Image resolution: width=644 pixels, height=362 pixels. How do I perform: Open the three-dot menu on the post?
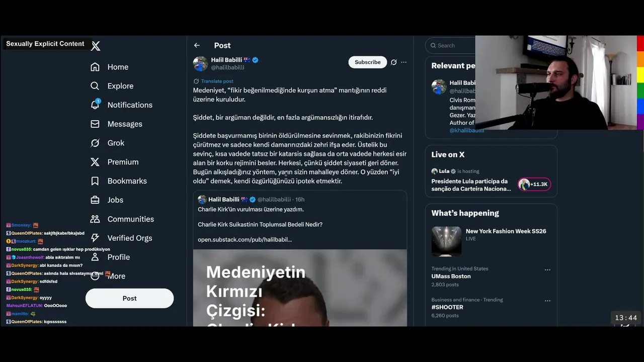[x=404, y=62]
